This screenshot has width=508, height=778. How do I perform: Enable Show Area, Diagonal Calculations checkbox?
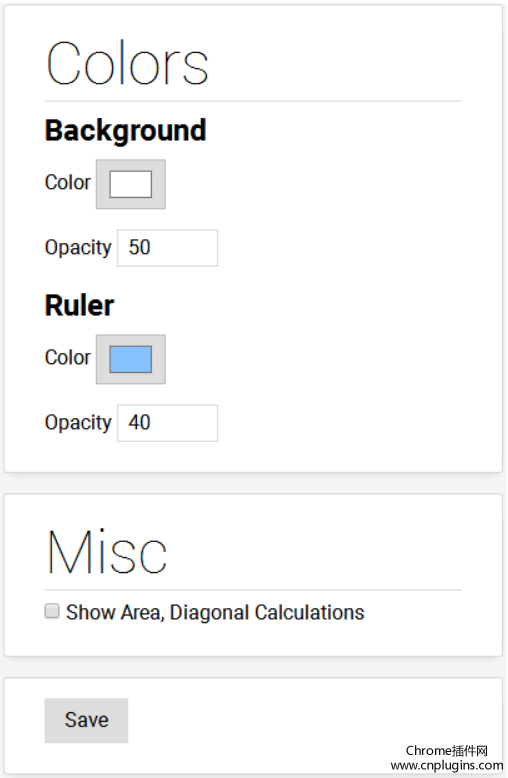(x=52, y=611)
